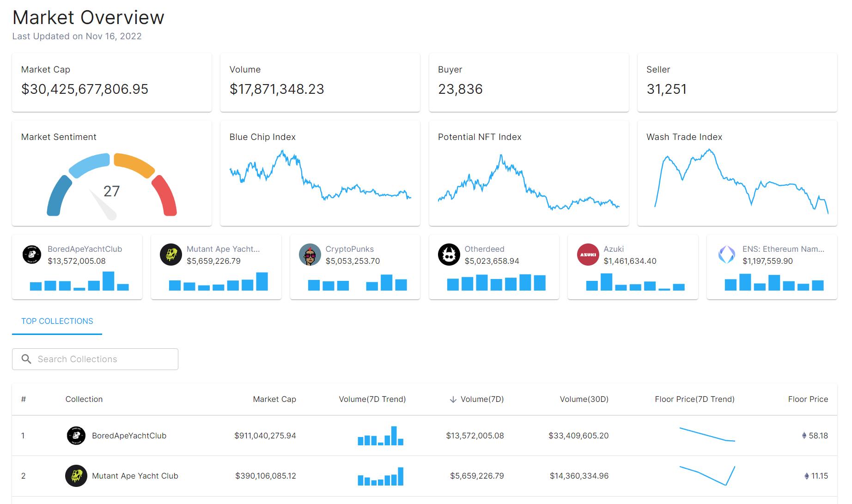
Task: Click the search magnifier icon
Action: point(27,359)
